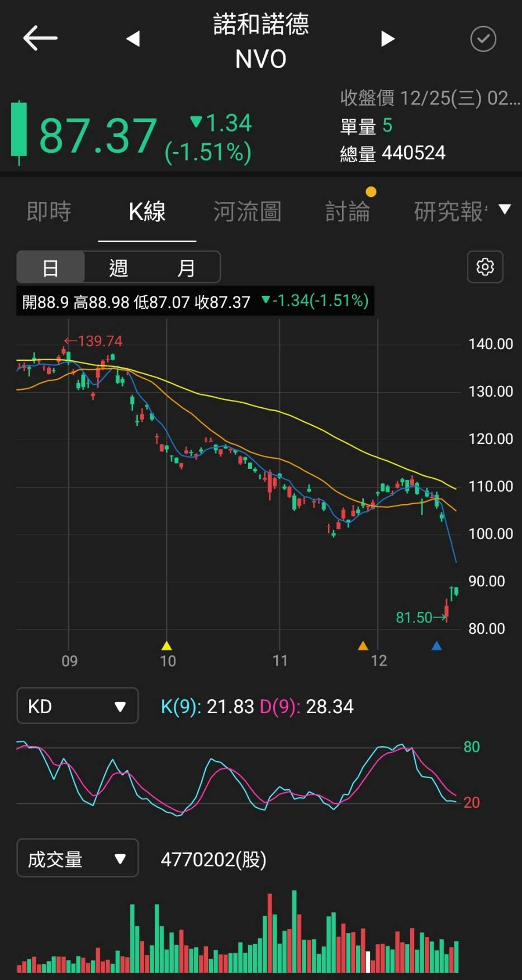Open the KD indicator dropdown

[78, 706]
